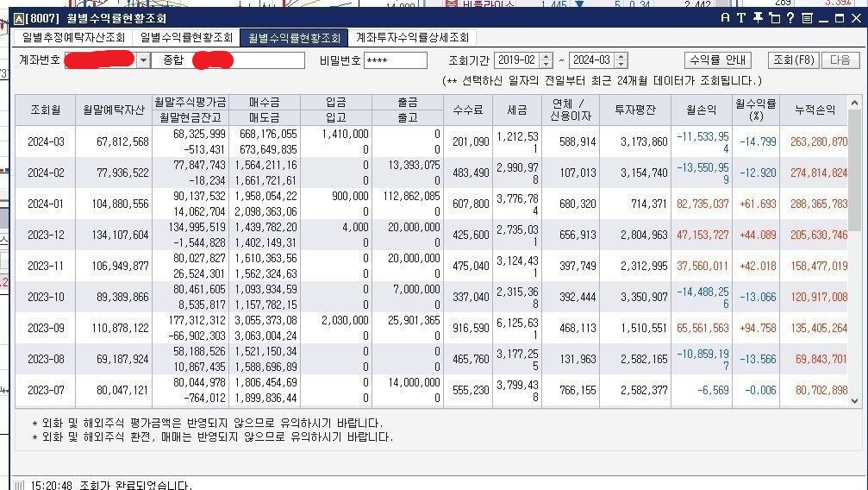Click the 종합 account name field
The width and height of the screenshot is (868, 490).
[228, 60]
